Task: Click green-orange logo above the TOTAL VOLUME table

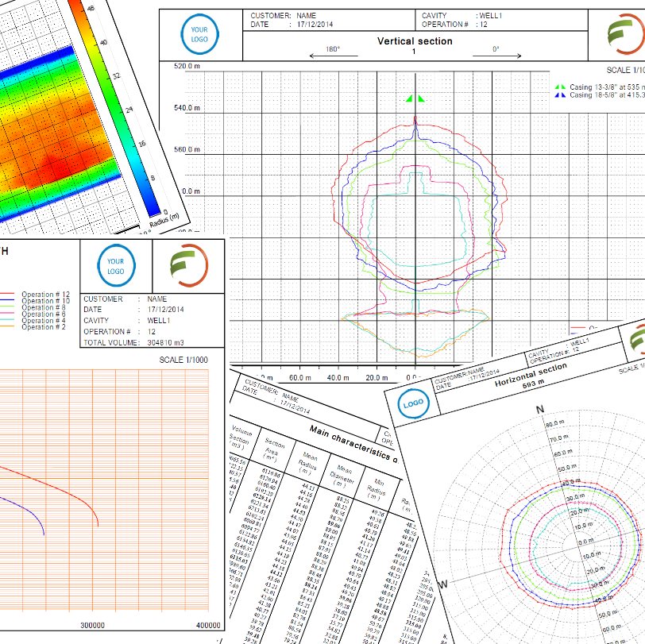Action: tap(189, 265)
